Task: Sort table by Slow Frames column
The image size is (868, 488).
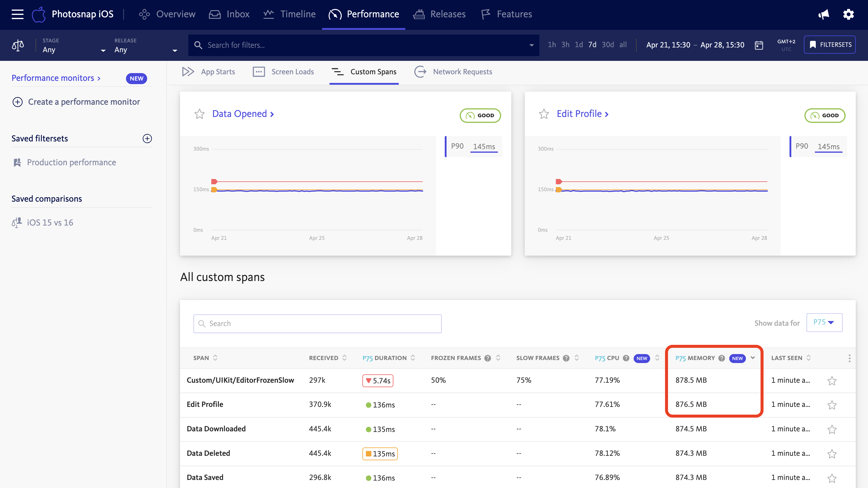Action: tap(577, 358)
